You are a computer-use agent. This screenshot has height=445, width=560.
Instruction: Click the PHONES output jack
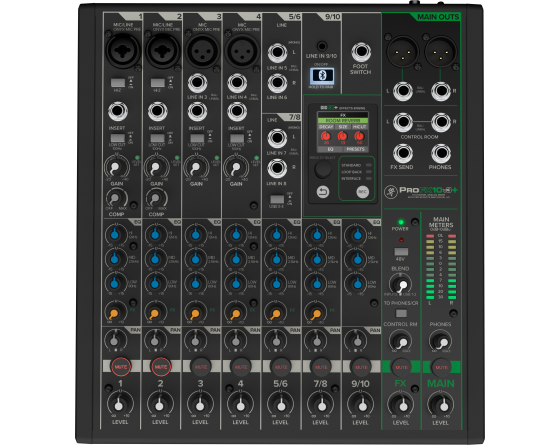coord(441,153)
